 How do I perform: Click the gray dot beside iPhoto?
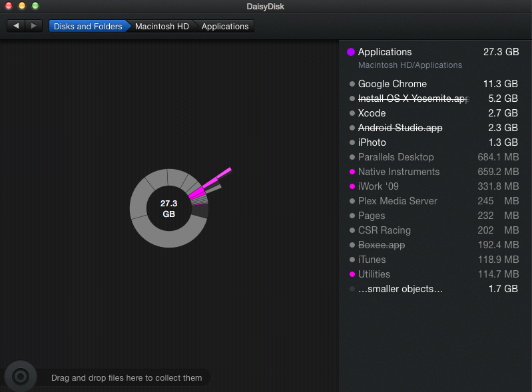pyautogui.click(x=352, y=143)
